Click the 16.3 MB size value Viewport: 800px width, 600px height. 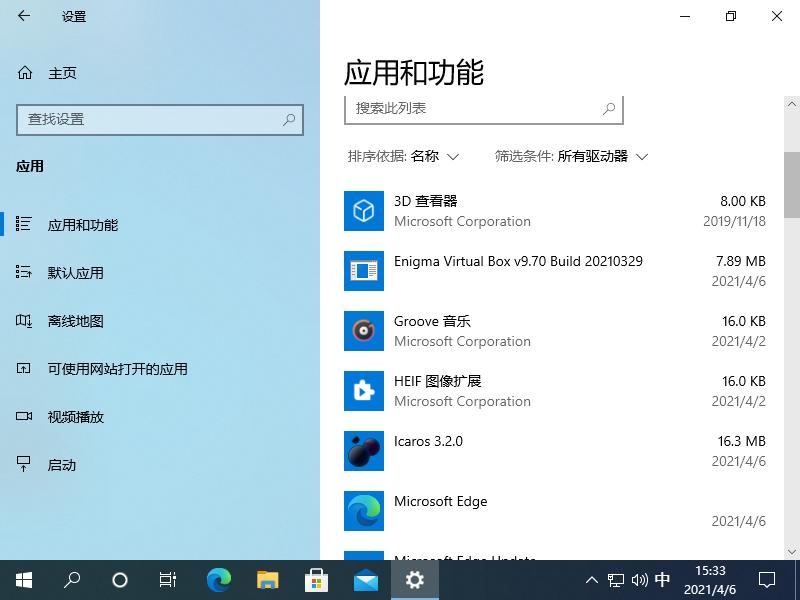741,441
